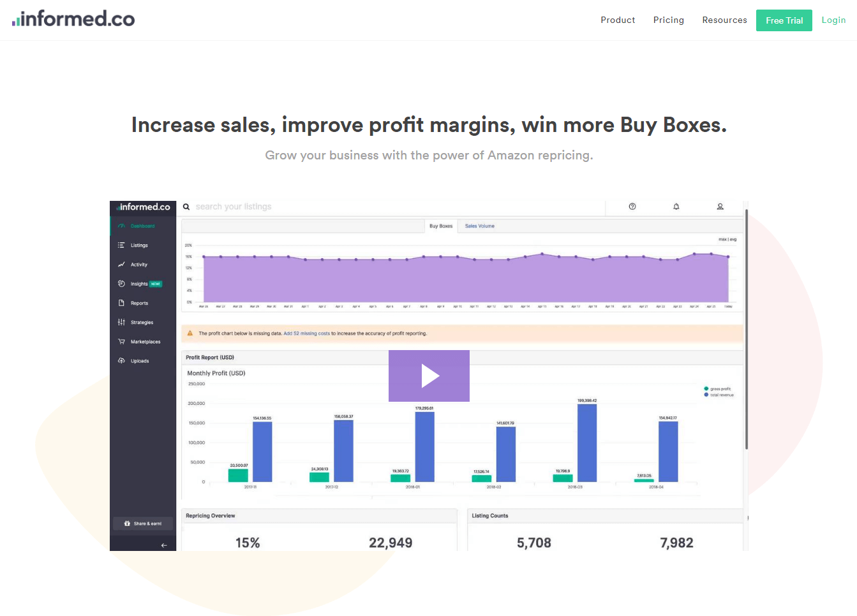Click the Strategies label in the sidebar

[x=142, y=323]
